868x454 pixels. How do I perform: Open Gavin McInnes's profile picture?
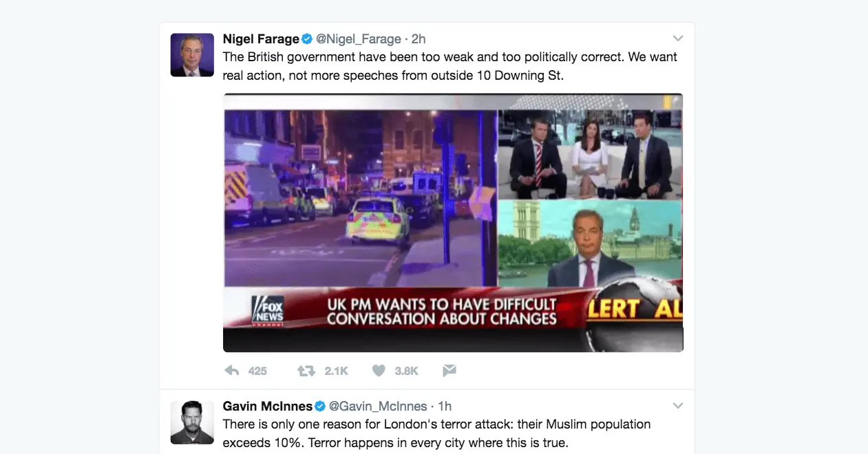[192, 422]
